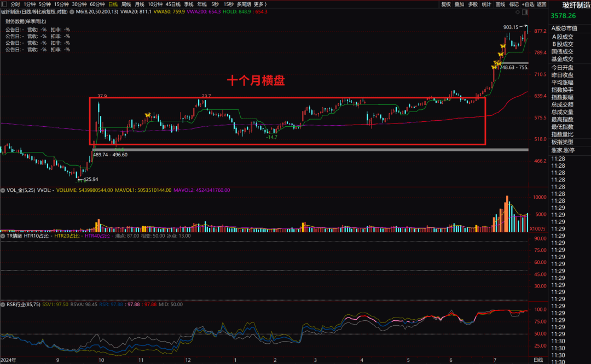Select the 5秒 period tab
Image resolution: width=591 pixels, height=364 pixels.
coord(215,4)
